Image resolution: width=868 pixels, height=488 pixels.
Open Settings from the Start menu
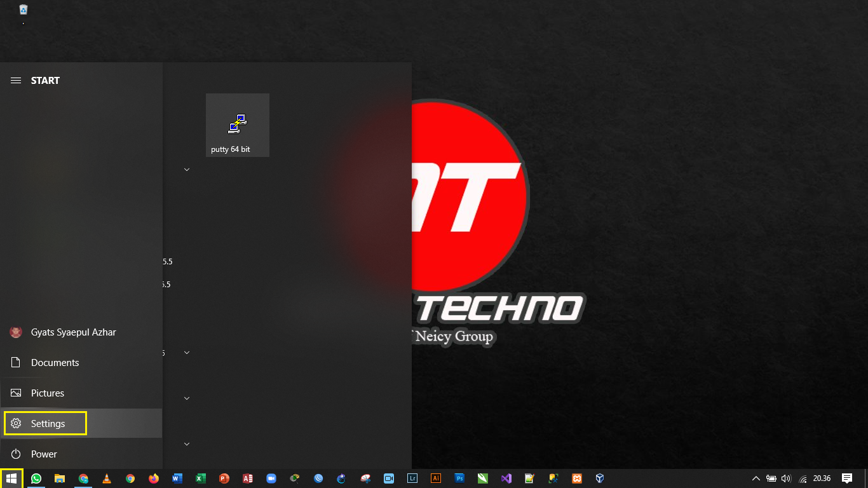(81, 423)
